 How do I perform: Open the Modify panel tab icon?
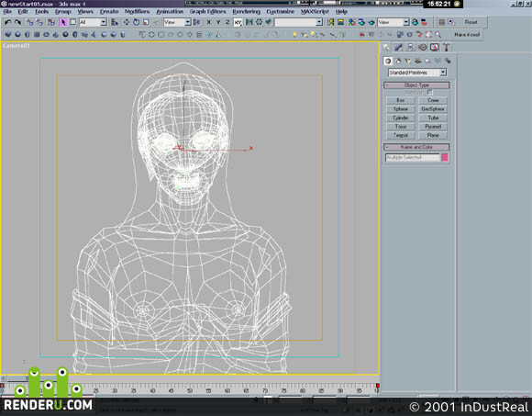pyautogui.click(x=398, y=47)
